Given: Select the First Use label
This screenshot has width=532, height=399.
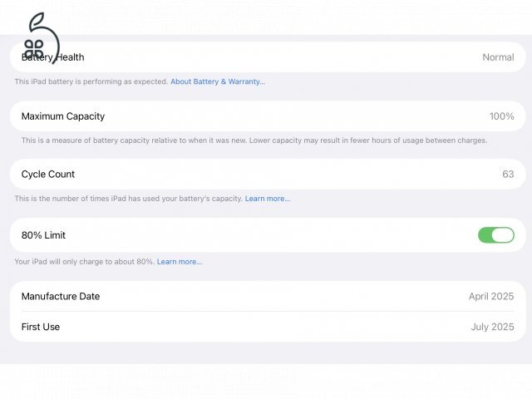Looking at the screenshot, I should 41,327.
